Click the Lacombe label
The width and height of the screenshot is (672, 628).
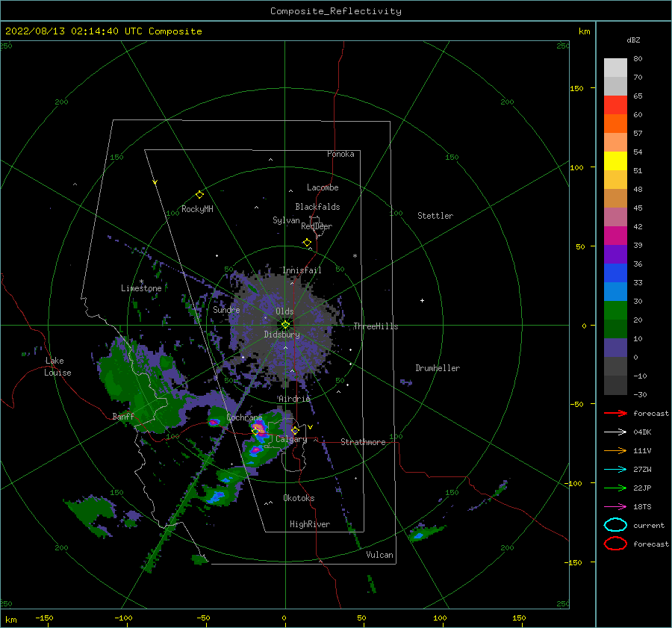coord(323,187)
